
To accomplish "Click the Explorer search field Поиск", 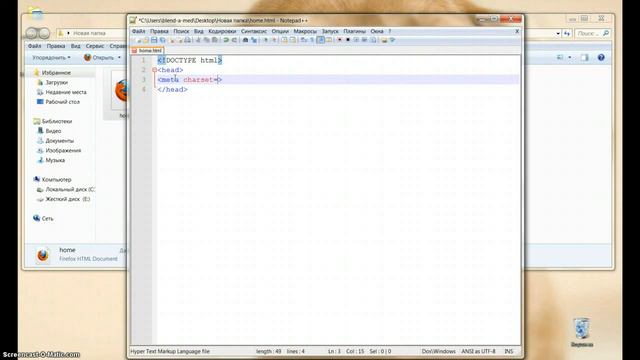I will coord(593,33).
